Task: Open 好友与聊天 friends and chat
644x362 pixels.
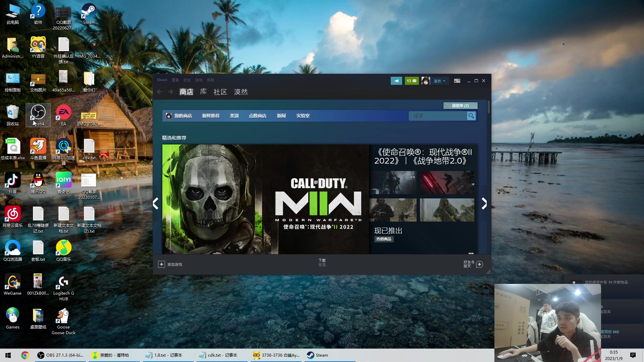Action: point(473,264)
